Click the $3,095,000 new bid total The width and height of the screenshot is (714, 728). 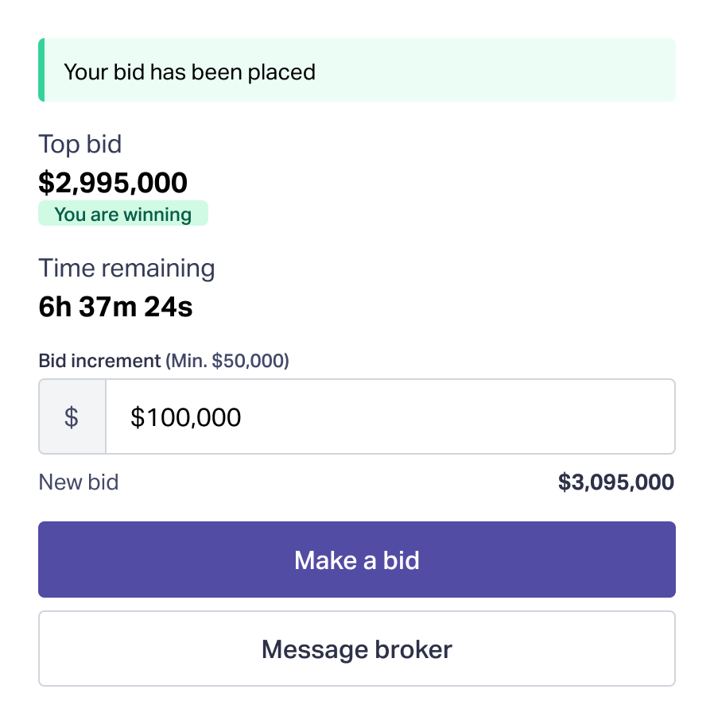click(x=615, y=482)
